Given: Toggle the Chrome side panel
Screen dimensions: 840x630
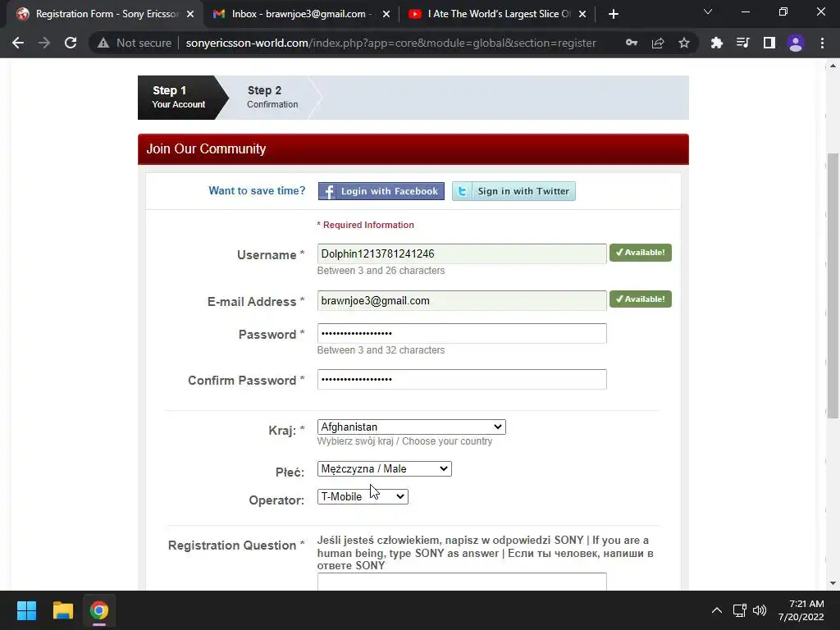Looking at the screenshot, I should click(769, 43).
